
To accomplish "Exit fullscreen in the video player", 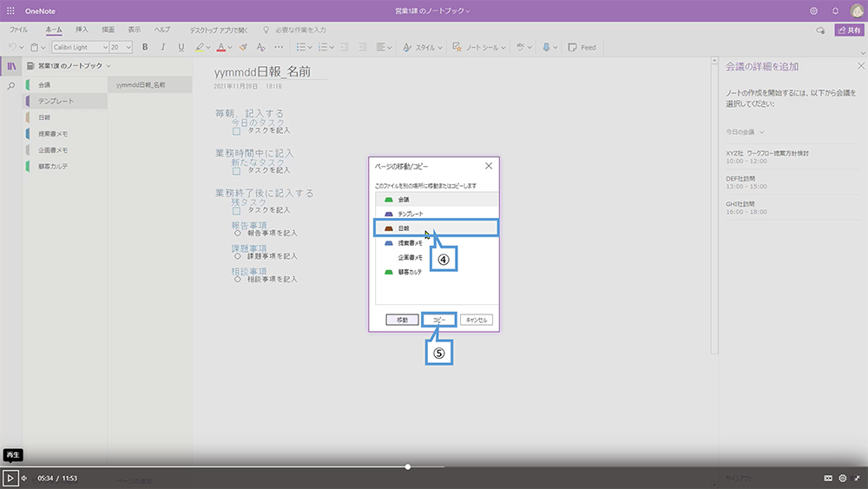I will tap(857, 478).
